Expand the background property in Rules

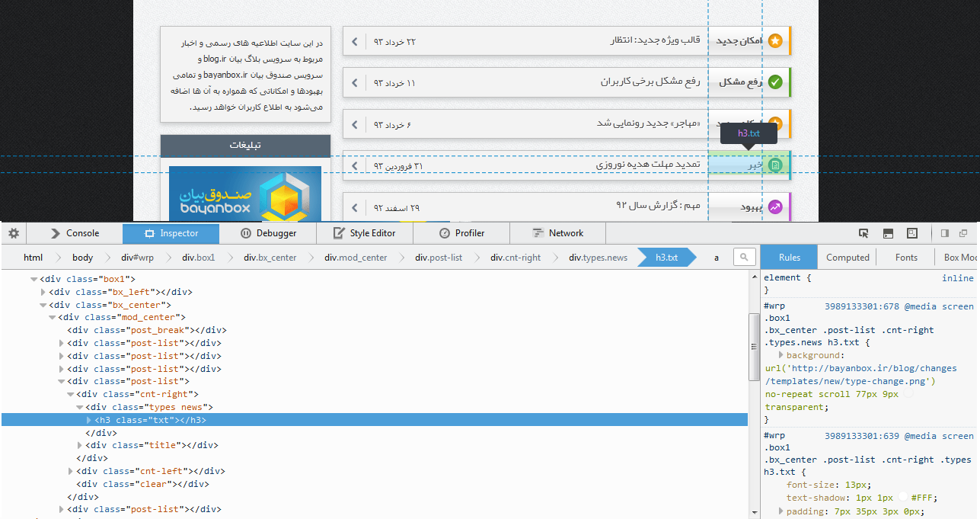[780, 355]
